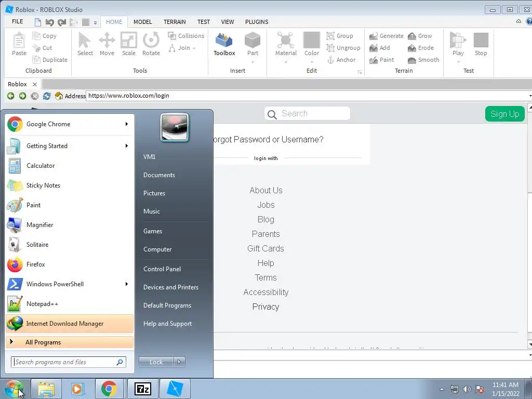532x399 pixels.
Task: Click browser Back green arrow
Action: pos(11,96)
